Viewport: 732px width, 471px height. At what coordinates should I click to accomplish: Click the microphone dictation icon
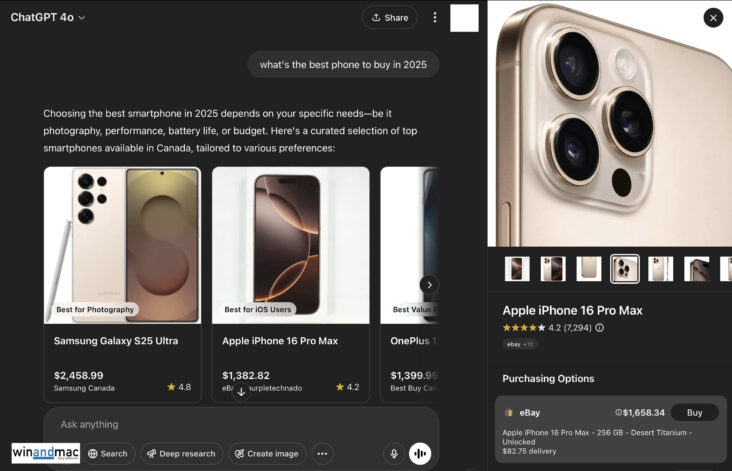tap(394, 453)
